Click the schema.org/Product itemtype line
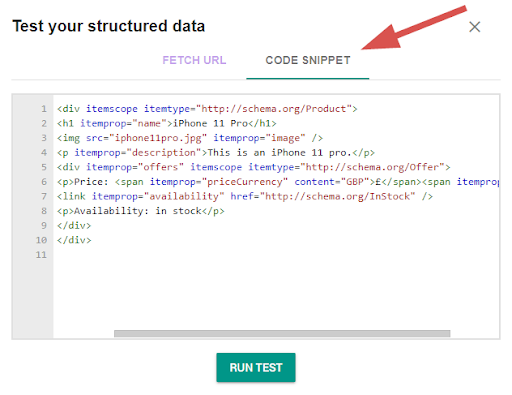Screen dimensions: 512x395 [207, 109]
